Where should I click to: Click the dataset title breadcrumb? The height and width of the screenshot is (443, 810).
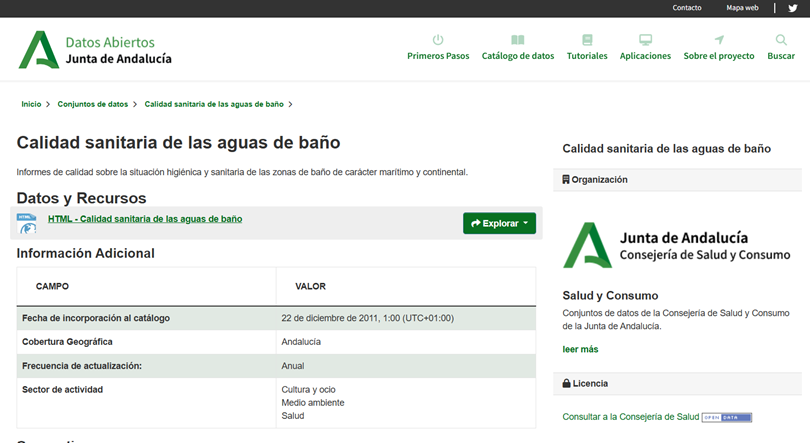[x=214, y=104]
